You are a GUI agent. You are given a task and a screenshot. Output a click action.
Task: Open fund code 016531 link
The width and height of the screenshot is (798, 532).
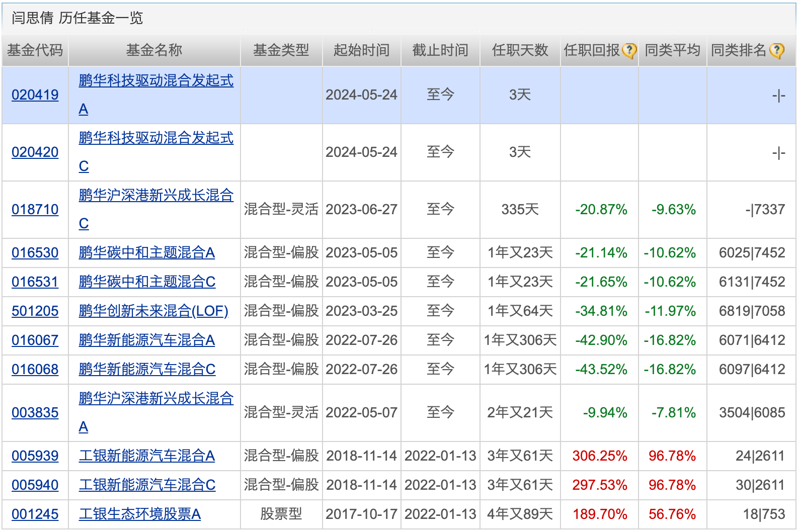click(35, 282)
